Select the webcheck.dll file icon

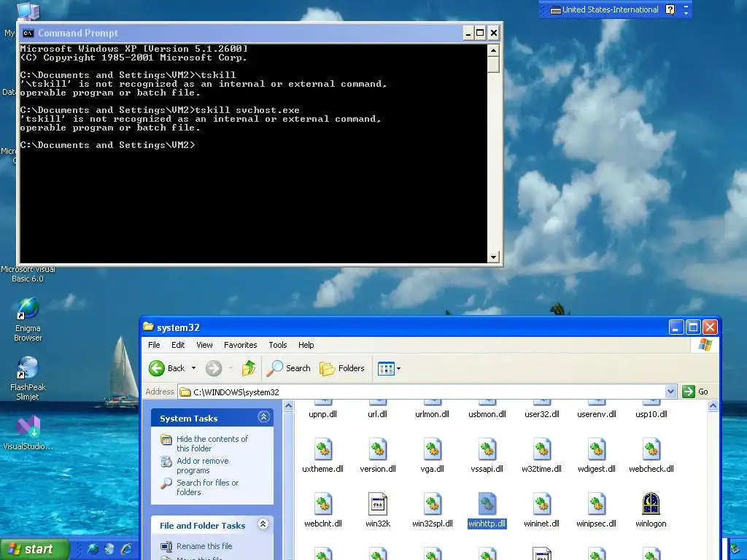651,449
